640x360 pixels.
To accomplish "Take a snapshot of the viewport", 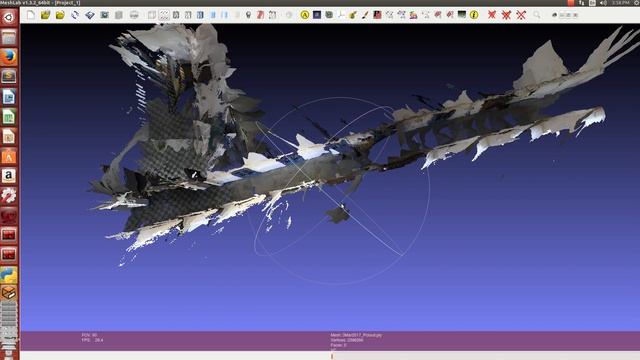I will 104,15.
